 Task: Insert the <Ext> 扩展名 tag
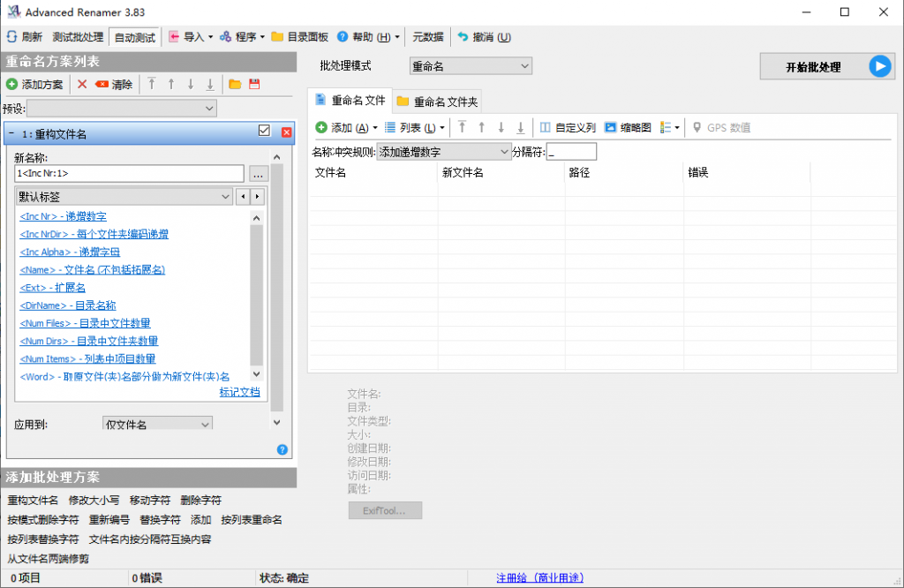tap(52, 288)
